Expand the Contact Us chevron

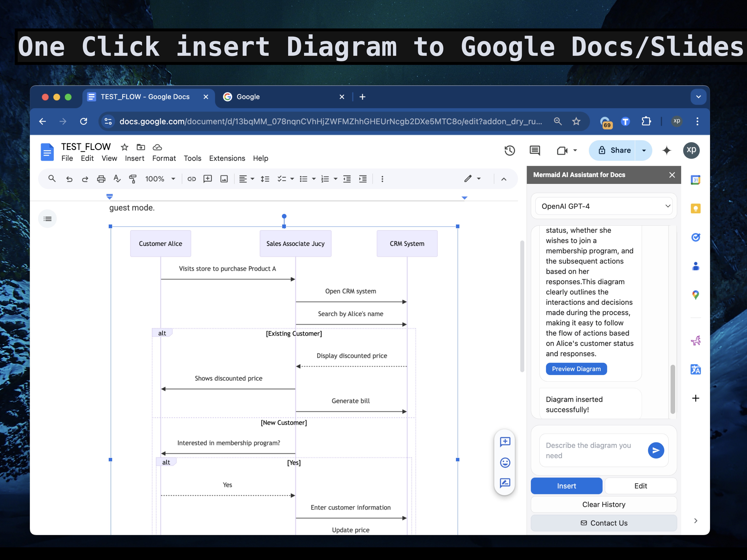[x=696, y=520]
